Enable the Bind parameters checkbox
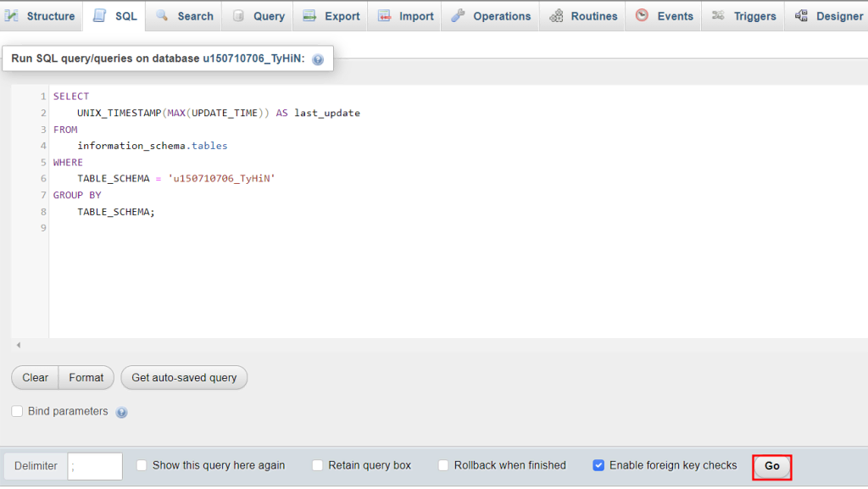The height and width of the screenshot is (489, 868). point(17,411)
